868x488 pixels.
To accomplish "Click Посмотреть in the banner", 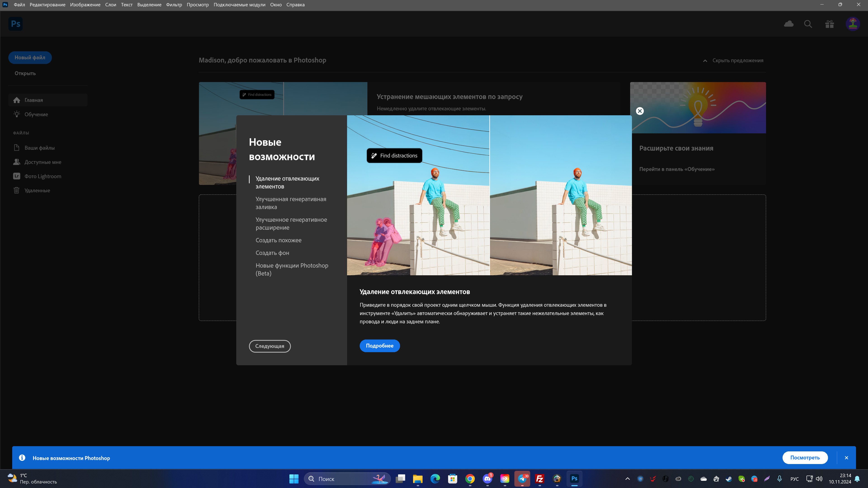I will (805, 457).
